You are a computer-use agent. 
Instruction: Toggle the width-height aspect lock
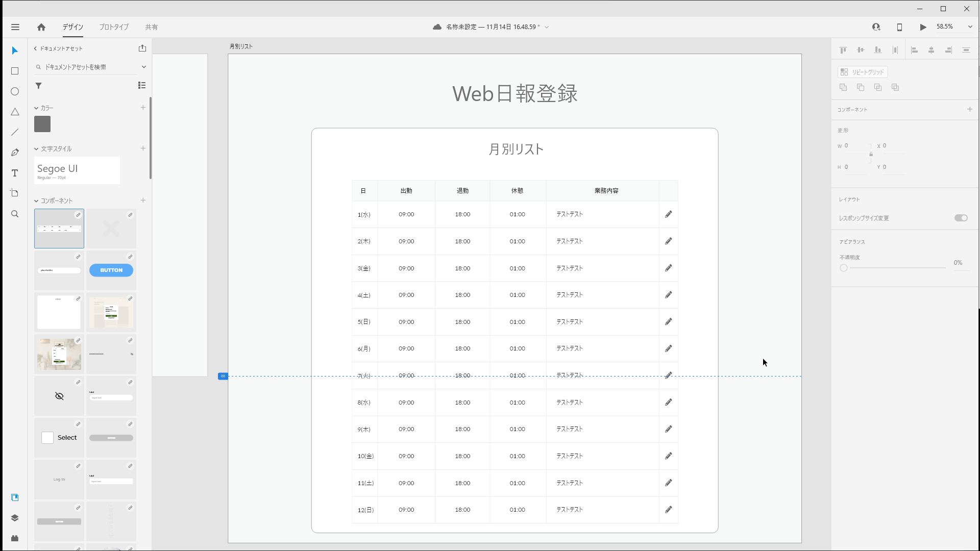pos(871,154)
